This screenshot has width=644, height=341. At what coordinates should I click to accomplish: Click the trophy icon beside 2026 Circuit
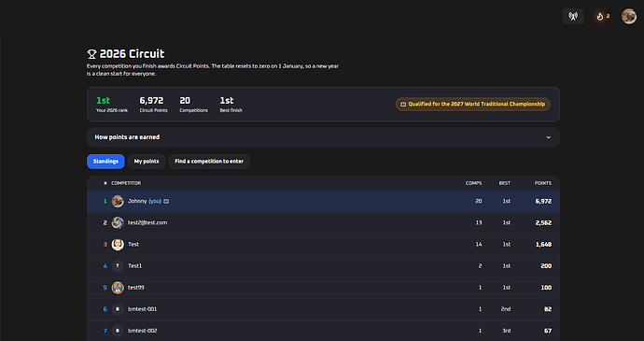[x=91, y=54]
